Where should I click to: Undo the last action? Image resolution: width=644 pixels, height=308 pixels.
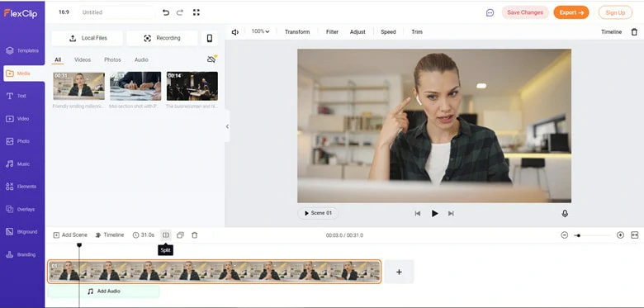(x=166, y=12)
